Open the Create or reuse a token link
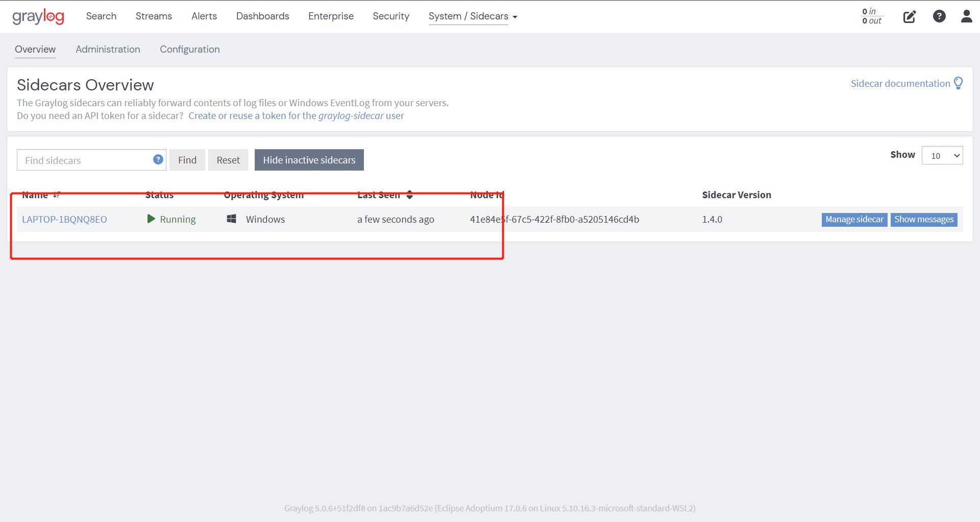This screenshot has width=980, height=522. point(296,115)
